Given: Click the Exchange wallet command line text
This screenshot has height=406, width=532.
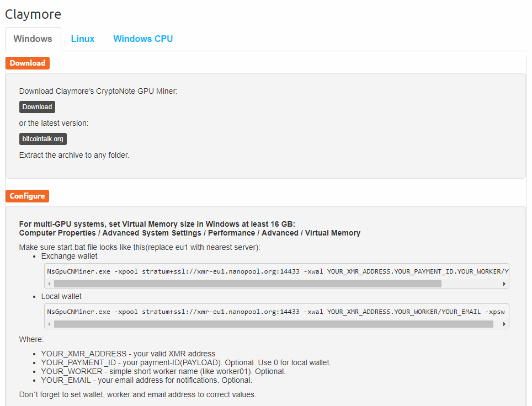Looking at the screenshot, I should [x=278, y=271].
